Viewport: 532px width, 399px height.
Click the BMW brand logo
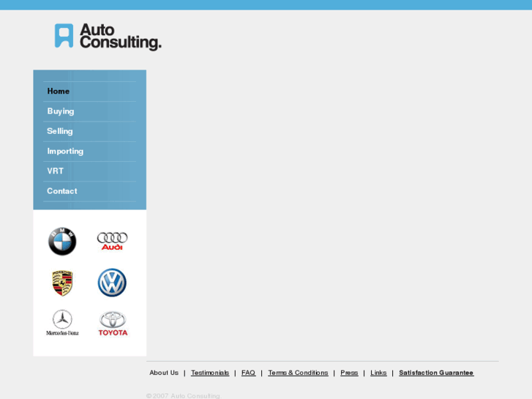[x=62, y=242]
